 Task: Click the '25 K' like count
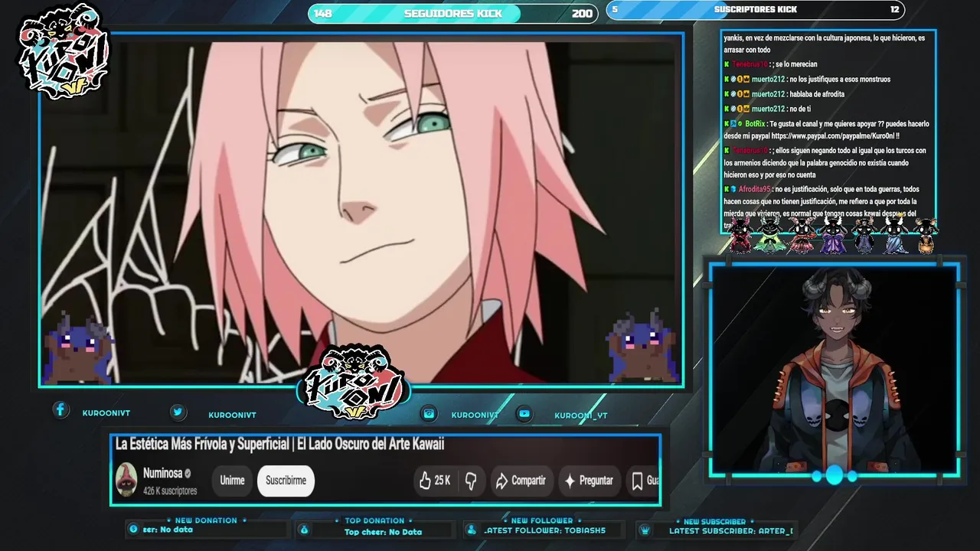pos(443,481)
